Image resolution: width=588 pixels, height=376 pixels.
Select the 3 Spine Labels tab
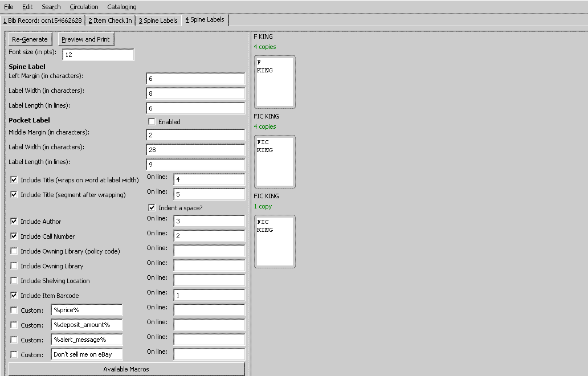158,21
